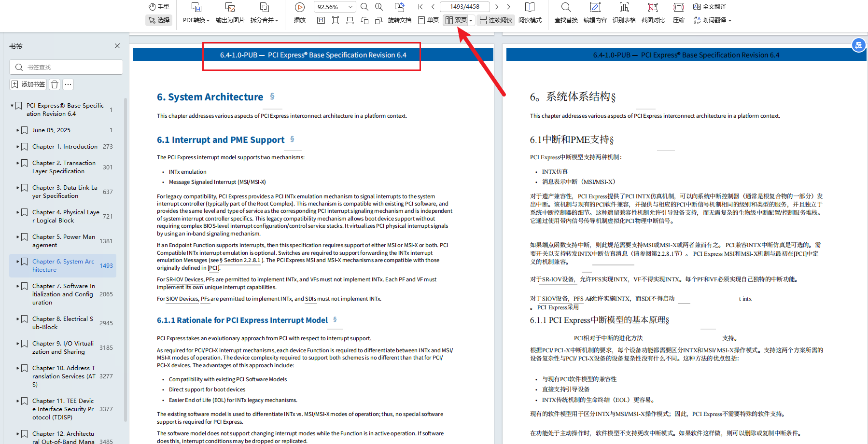Click the bookmarks panel vertical scrollbar
Screen dimensions: 868x444
coord(126,261)
